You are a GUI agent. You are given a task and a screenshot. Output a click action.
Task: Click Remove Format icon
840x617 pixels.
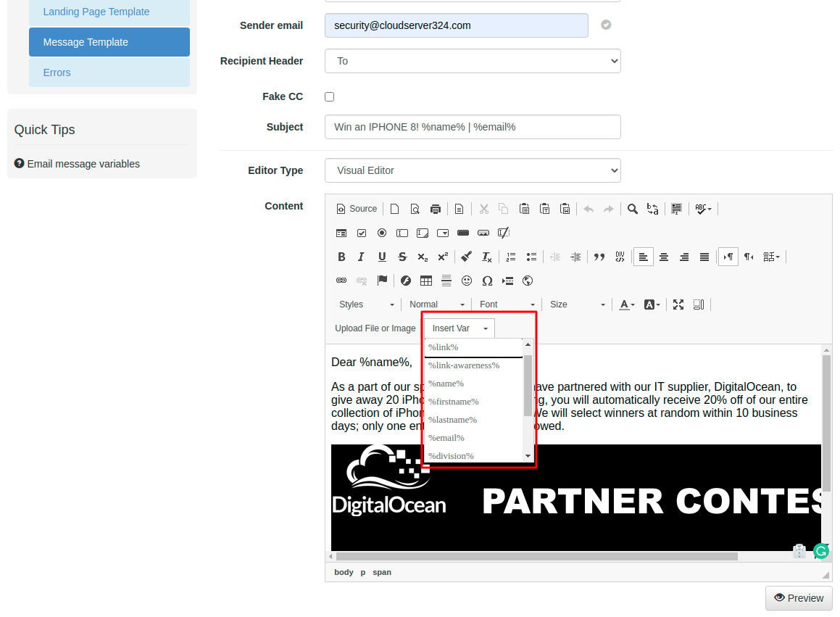coord(486,257)
